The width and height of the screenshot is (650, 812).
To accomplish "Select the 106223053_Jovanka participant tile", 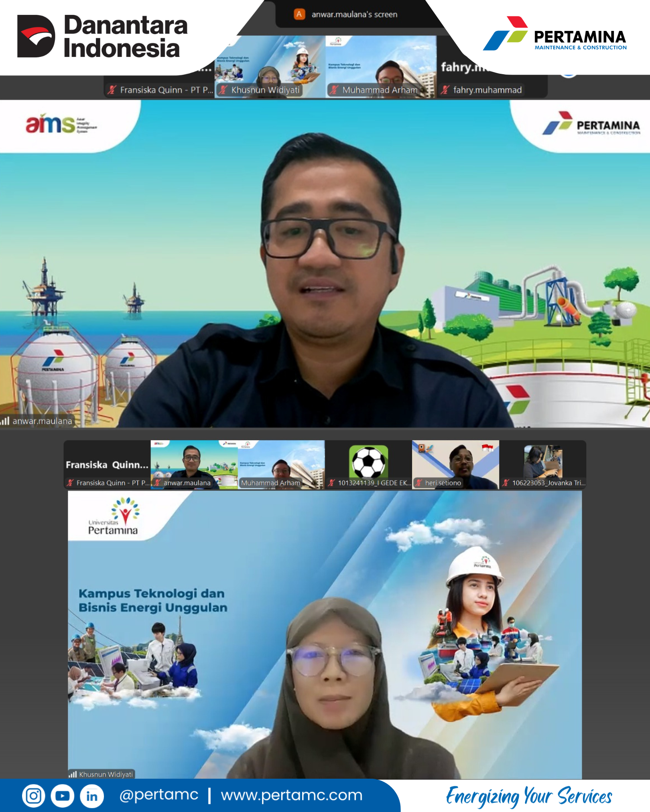I will [x=542, y=464].
